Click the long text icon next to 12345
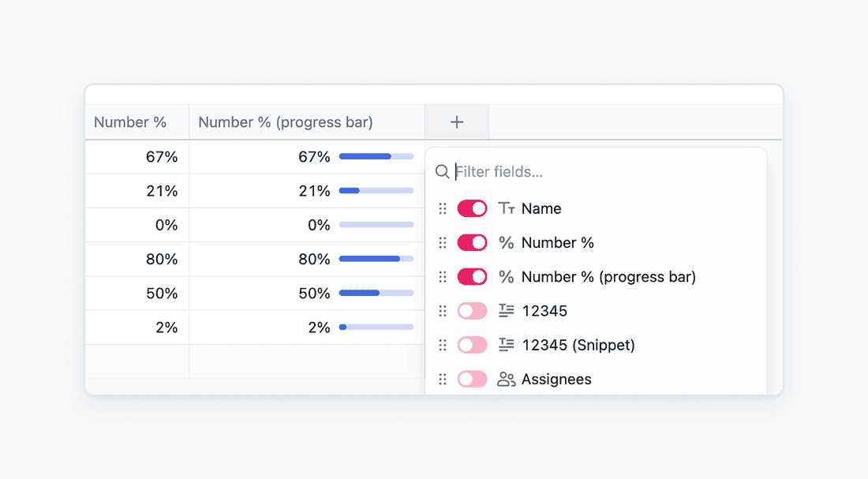This screenshot has width=868, height=479. coord(506,311)
